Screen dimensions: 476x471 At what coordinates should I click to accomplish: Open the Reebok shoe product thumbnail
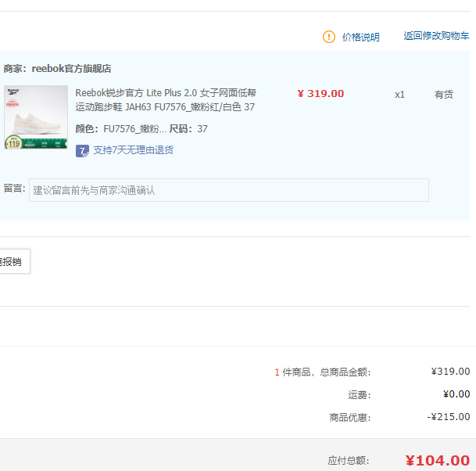click(36, 117)
